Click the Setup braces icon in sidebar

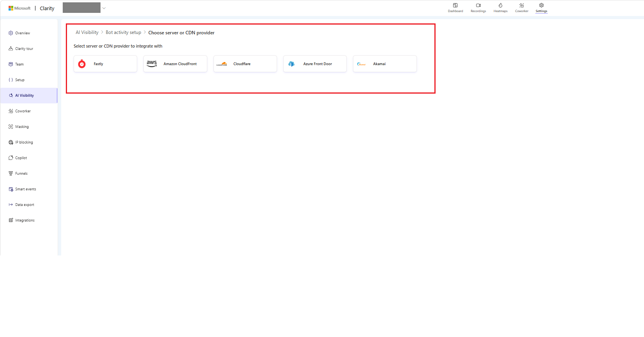[11, 80]
